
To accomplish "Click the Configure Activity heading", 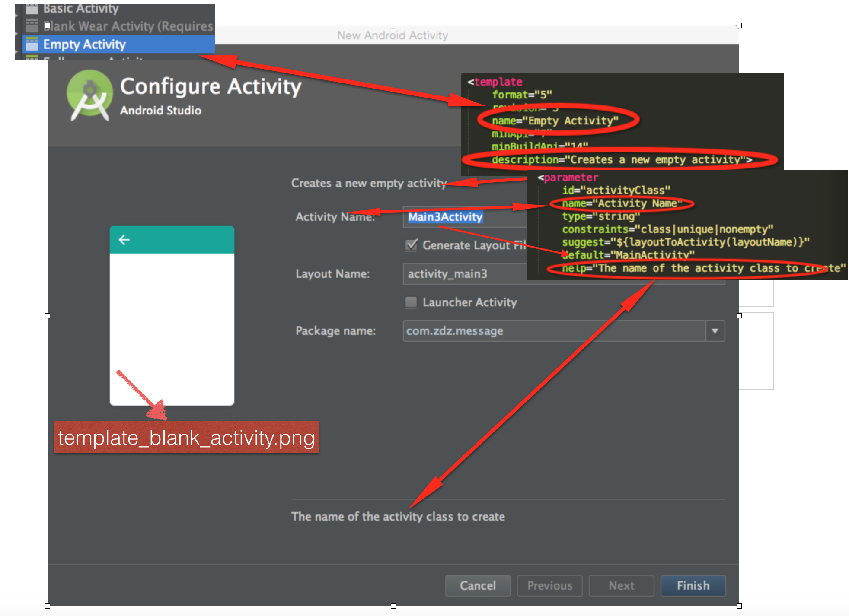I will click(211, 86).
